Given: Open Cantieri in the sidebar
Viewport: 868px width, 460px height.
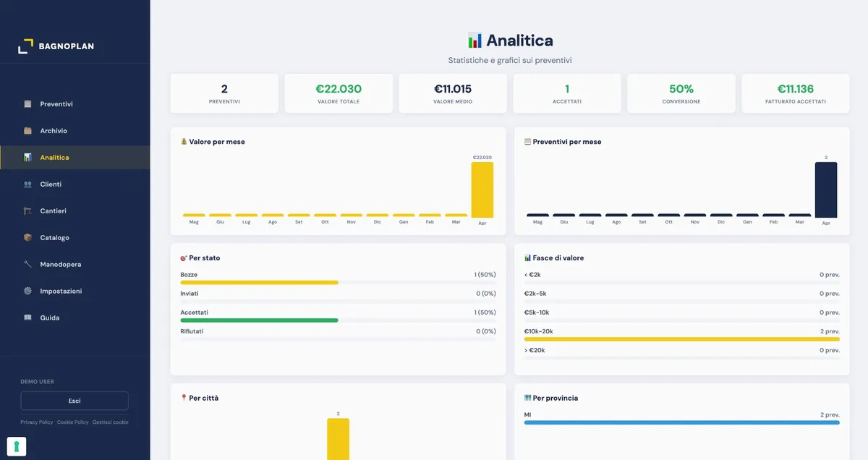Looking at the screenshot, I should (x=75, y=211).
